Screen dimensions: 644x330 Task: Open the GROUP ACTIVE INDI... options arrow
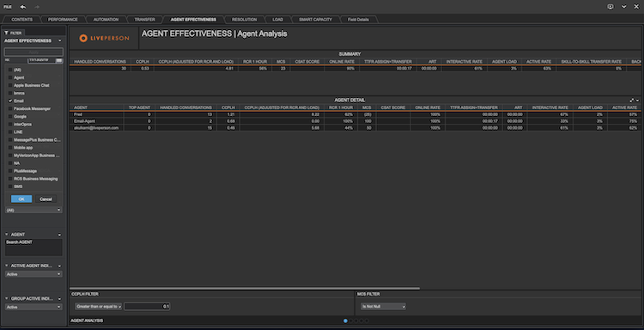pyautogui.click(x=59, y=299)
